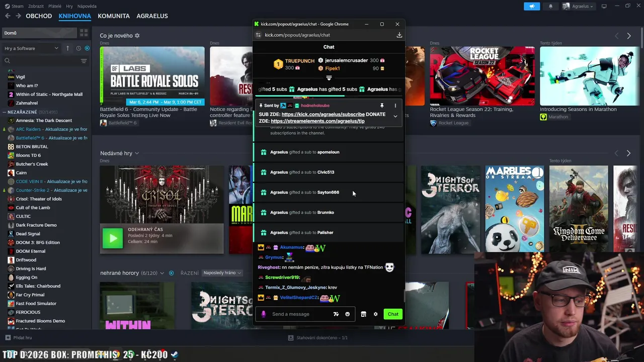Viewport: 644px width, 362px height.
Task: Switch to KOMUNITA tab
Action: coord(114,16)
